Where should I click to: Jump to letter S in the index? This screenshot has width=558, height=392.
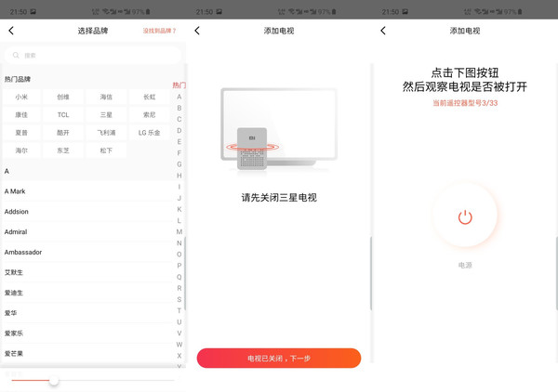(x=179, y=299)
